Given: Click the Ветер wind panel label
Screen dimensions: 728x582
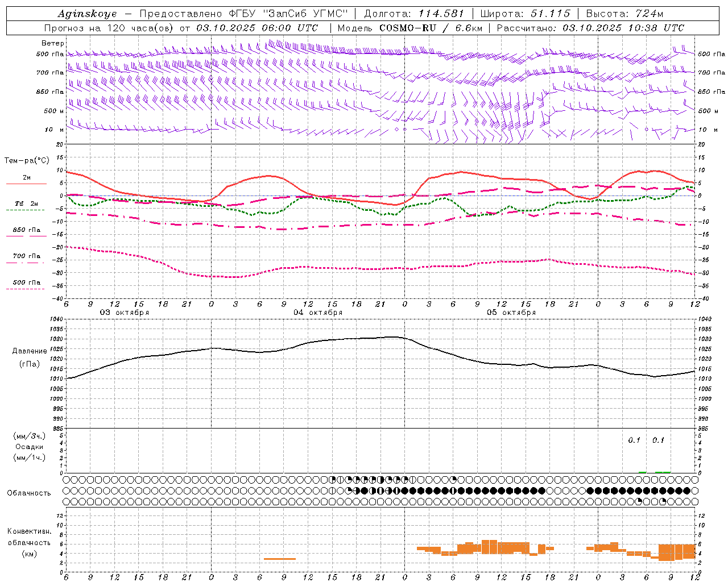Looking at the screenshot, I should (53, 43).
